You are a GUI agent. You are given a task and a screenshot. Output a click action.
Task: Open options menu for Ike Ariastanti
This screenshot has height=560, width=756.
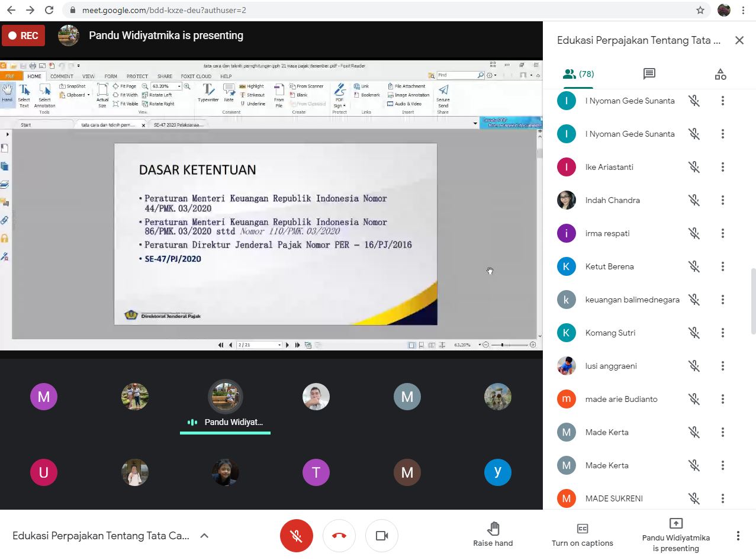click(722, 167)
